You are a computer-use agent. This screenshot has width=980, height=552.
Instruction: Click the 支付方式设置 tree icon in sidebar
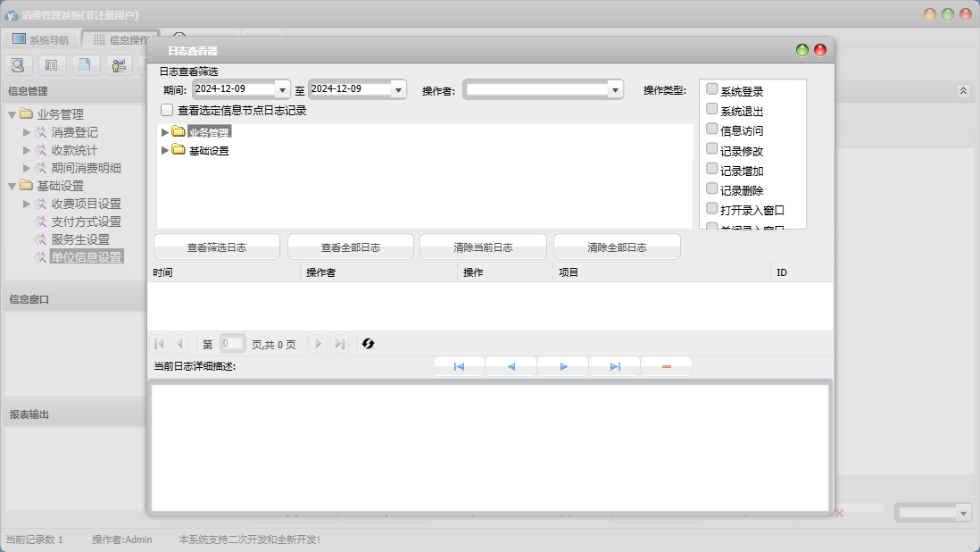click(41, 222)
